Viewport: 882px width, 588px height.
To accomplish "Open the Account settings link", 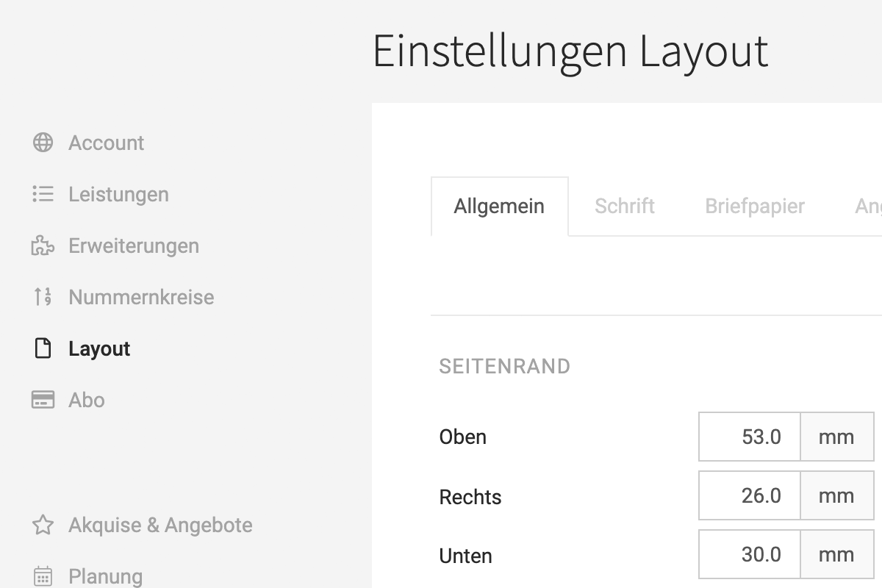I will [107, 143].
